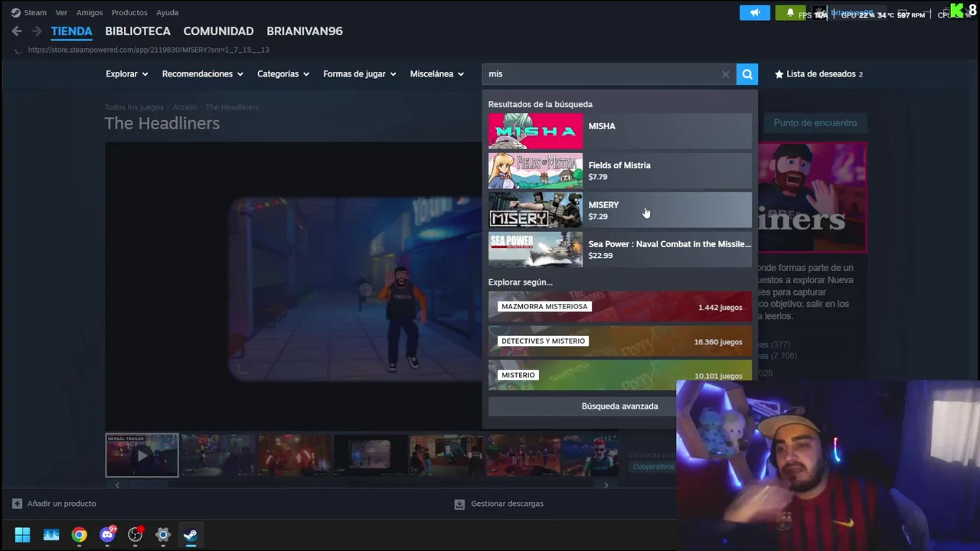Open OBS Studio from the taskbar
The height and width of the screenshot is (551, 980).
tap(136, 535)
